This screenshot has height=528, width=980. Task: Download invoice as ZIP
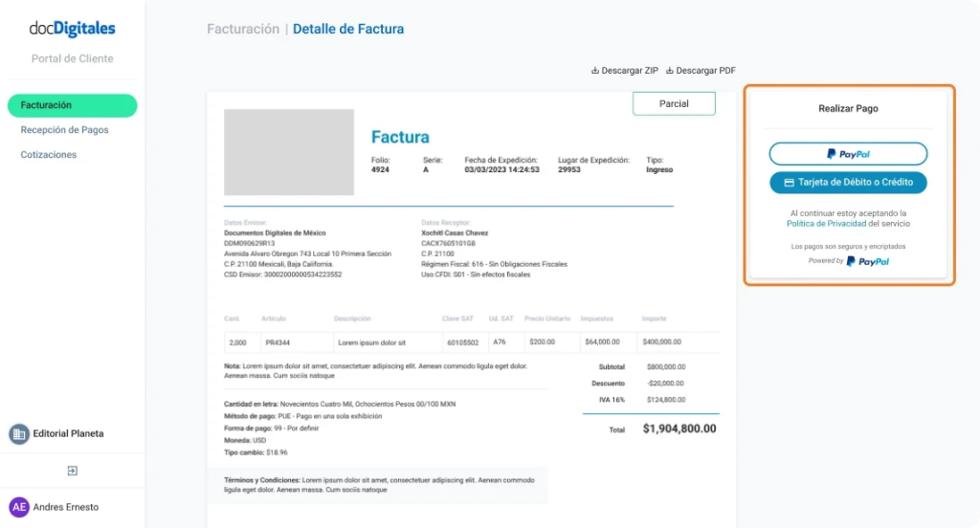click(x=624, y=71)
